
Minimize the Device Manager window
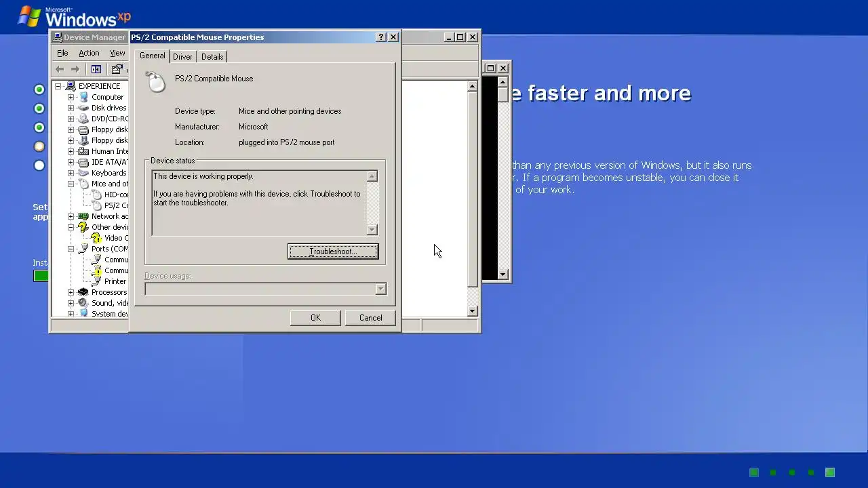point(449,37)
